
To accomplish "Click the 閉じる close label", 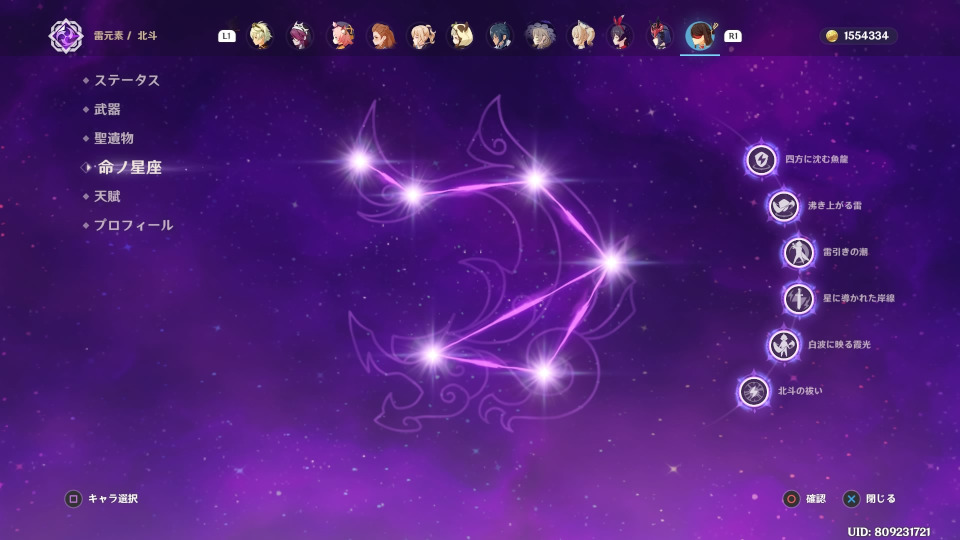I will tap(881, 499).
